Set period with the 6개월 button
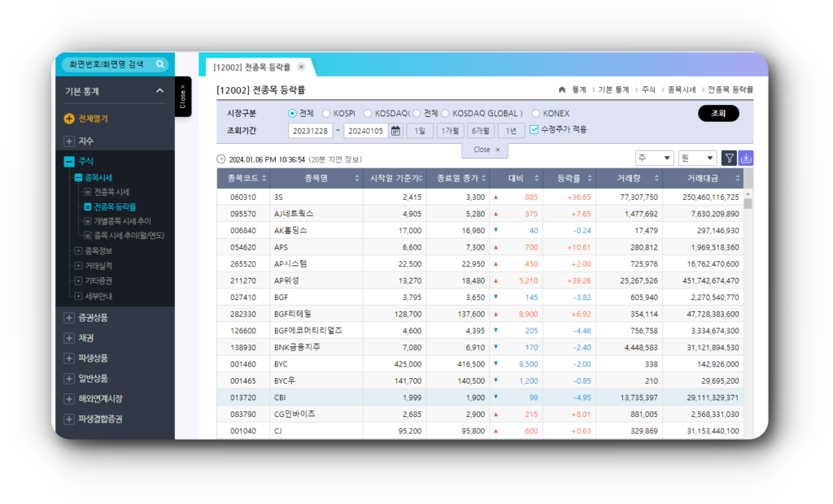Viewport: 833px width, 504px height. 481,131
